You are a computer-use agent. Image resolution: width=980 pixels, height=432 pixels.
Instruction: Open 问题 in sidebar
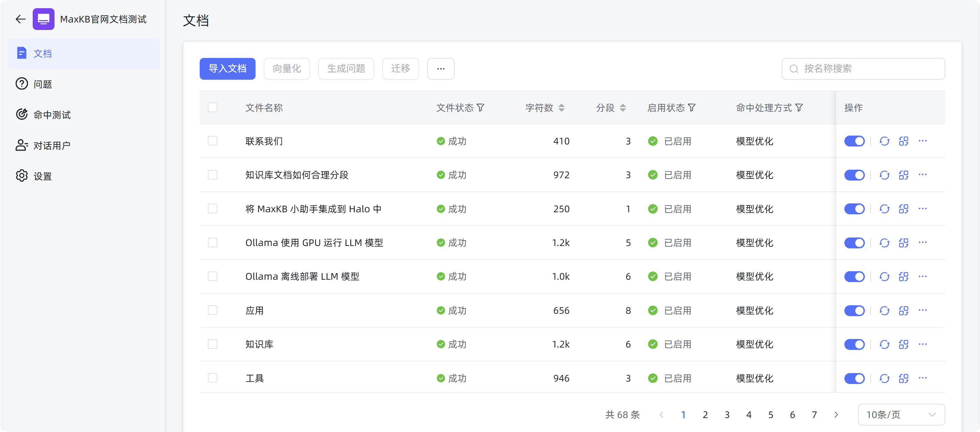[x=84, y=84]
